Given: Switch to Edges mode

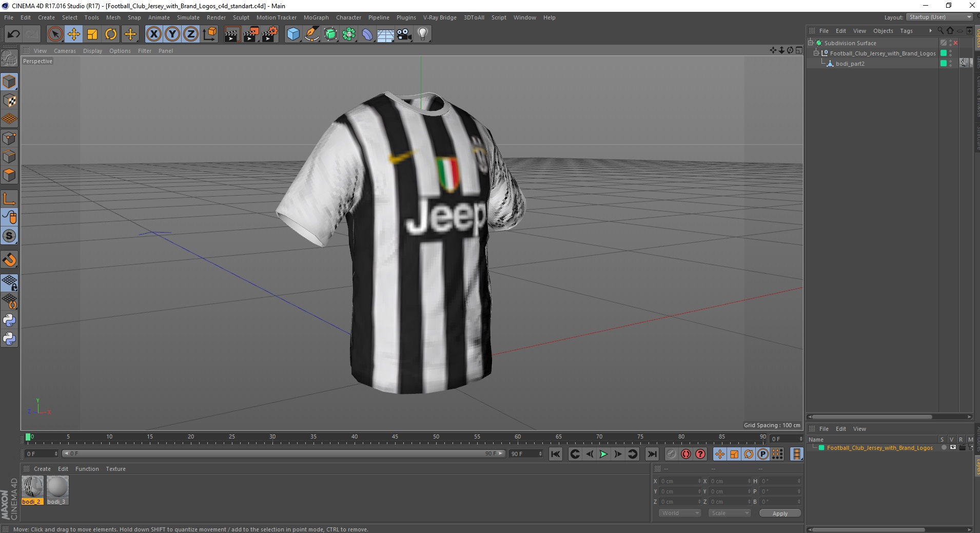Looking at the screenshot, I should pos(9,157).
